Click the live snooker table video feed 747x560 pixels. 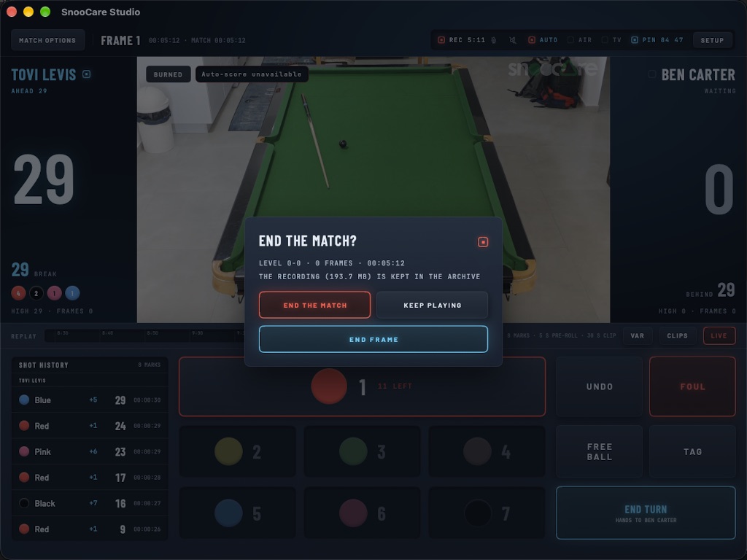[373, 190]
